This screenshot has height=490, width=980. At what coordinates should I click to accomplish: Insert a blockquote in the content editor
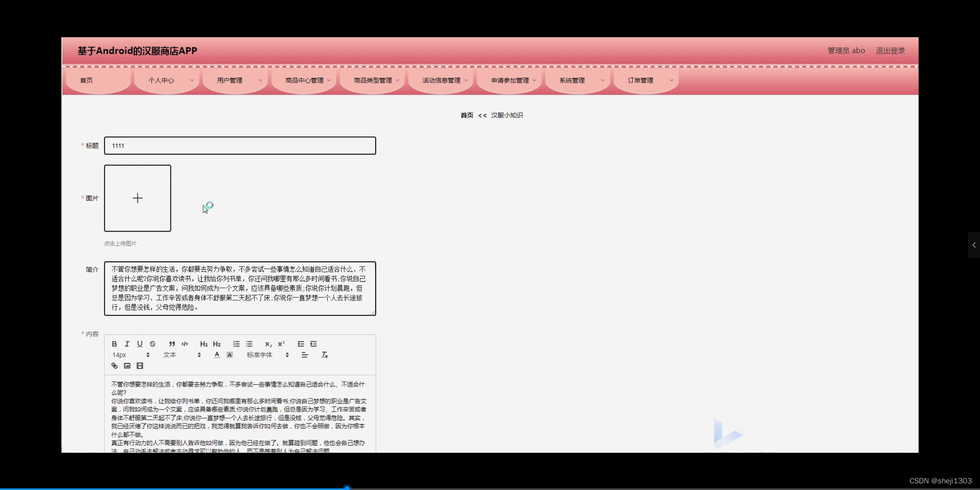pyautogui.click(x=171, y=344)
